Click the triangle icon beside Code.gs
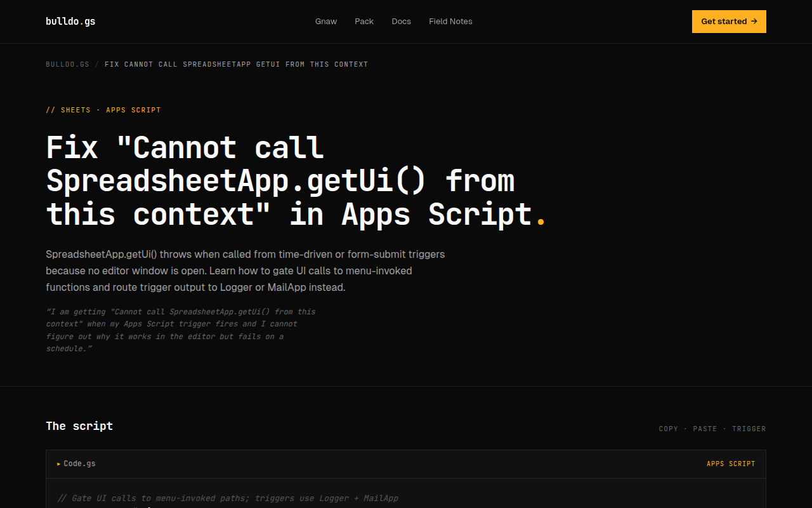 (x=59, y=464)
